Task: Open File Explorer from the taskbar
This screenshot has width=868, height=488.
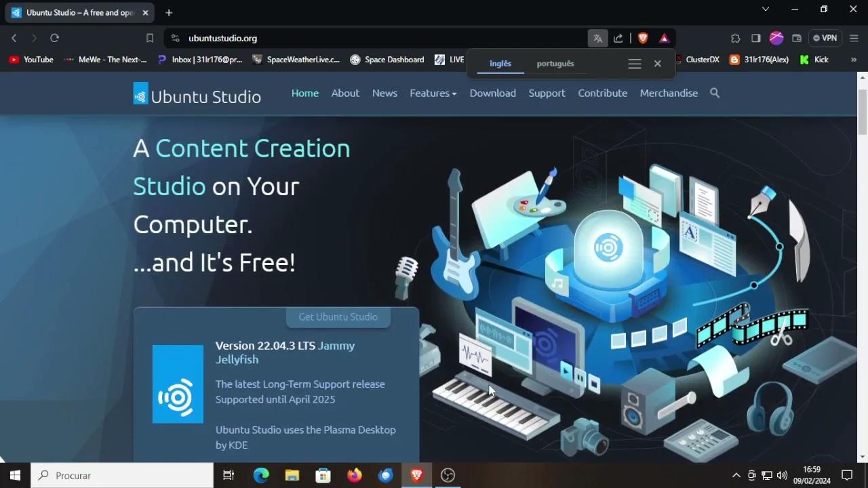Action: coord(292,475)
